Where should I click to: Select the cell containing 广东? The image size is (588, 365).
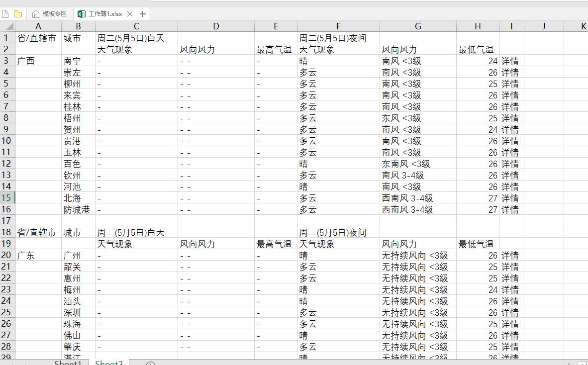(x=38, y=255)
